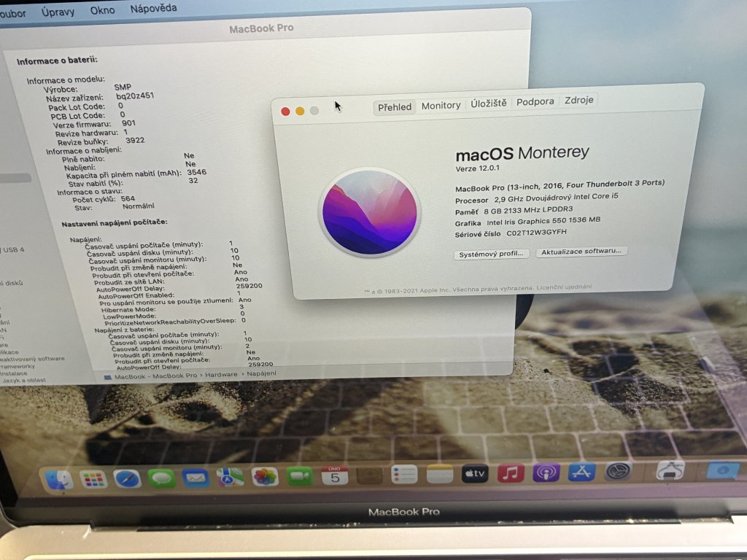Select USB 4 in the sidebar
The image size is (747, 560).
point(14,250)
